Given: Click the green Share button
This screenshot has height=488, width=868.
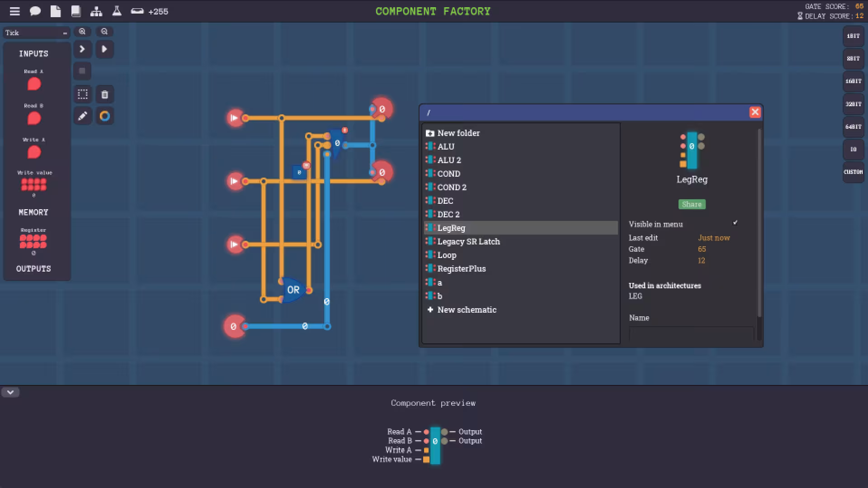Looking at the screenshot, I should point(692,204).
